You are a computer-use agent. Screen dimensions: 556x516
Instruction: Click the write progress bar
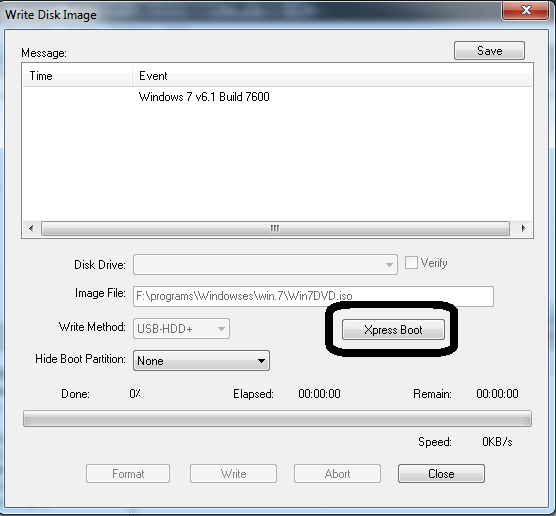pyautogui.click(x=277, y=418)
